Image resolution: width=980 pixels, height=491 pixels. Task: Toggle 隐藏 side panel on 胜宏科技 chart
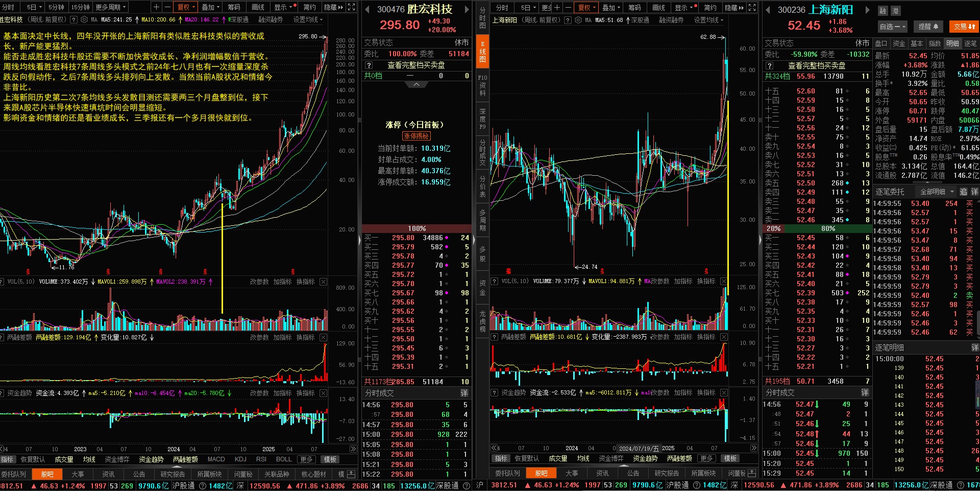333,7
